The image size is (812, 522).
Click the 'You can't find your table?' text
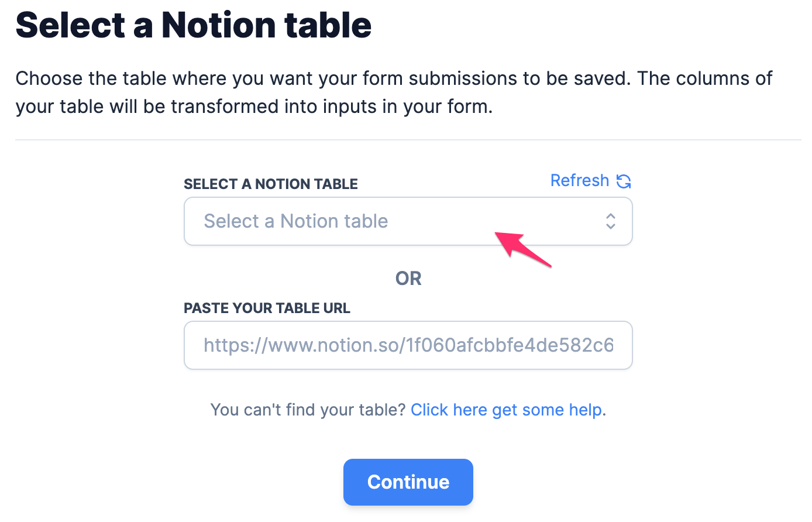[308, 410]
